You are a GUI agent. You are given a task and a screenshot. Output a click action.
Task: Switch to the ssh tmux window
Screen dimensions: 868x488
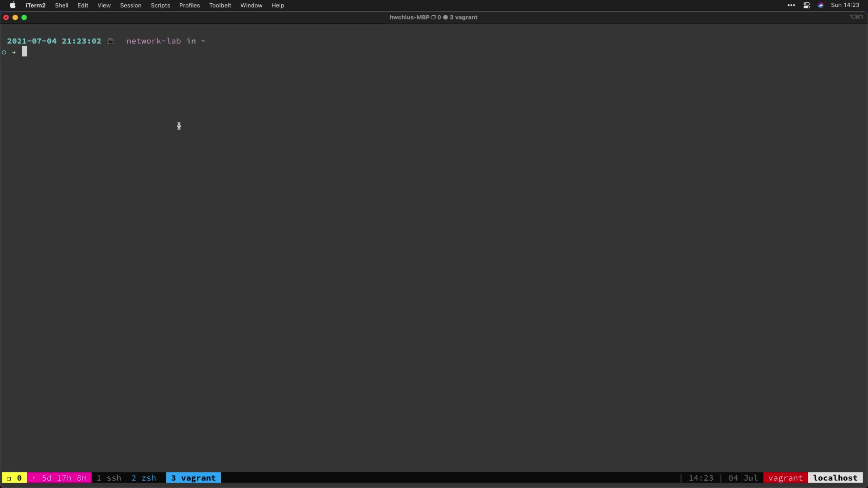tap(109, 478)
